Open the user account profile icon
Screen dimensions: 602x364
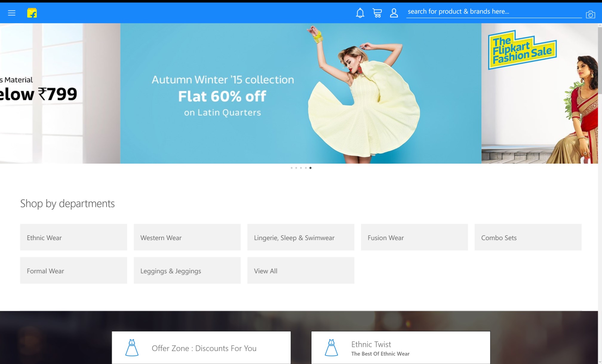[394, 13]
